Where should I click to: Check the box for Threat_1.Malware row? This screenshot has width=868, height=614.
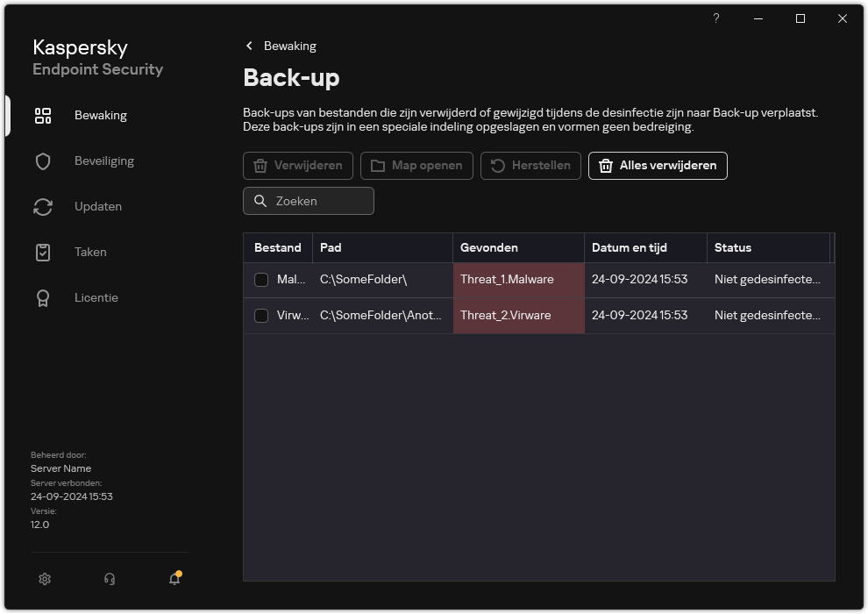point(261,280)
